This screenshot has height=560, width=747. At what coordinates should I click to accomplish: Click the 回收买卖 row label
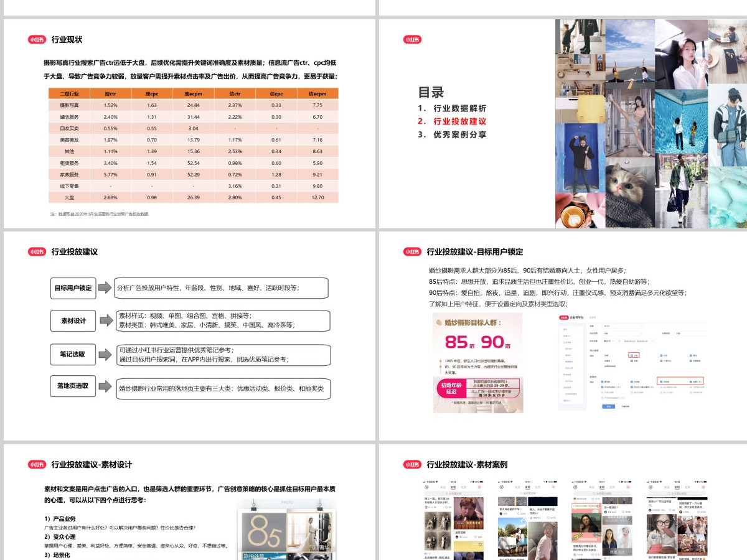69,128
